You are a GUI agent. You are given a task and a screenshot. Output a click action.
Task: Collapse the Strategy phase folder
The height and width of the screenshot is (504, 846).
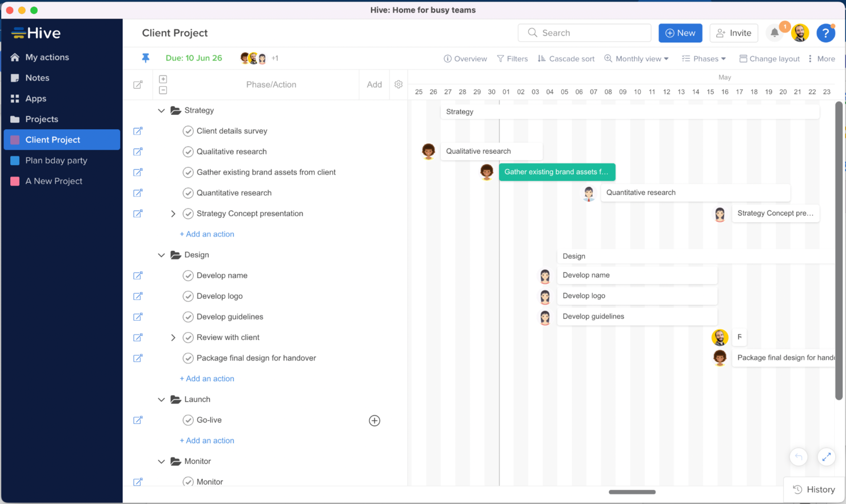(161, 111)
